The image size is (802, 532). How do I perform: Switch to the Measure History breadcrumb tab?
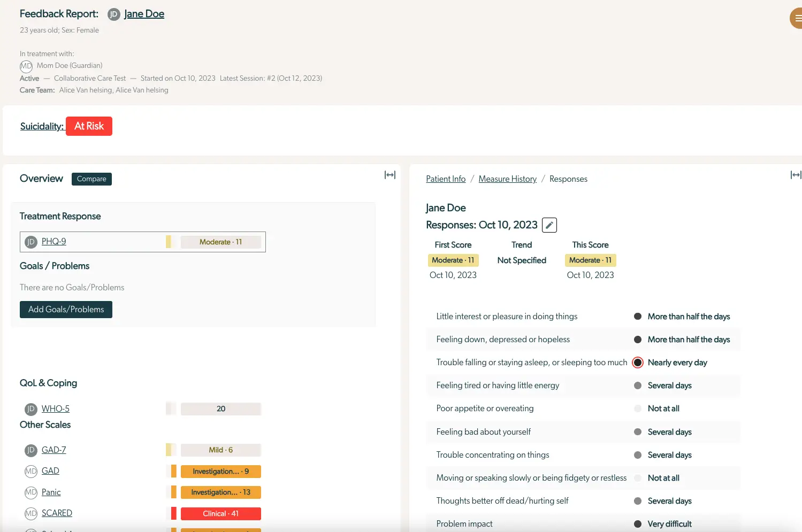pyautogui.click(x=507, y=179)
